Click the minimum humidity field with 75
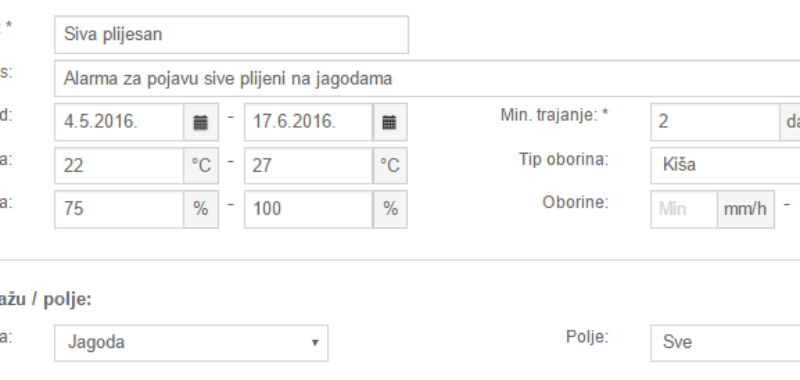The image size is (800, 380). tap(119, 209)
